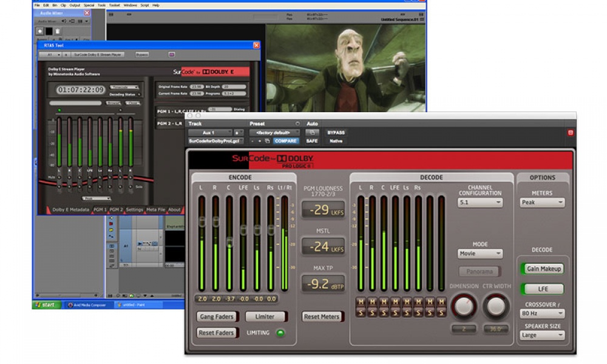Click the Dimension knob

tap(464, 306)
